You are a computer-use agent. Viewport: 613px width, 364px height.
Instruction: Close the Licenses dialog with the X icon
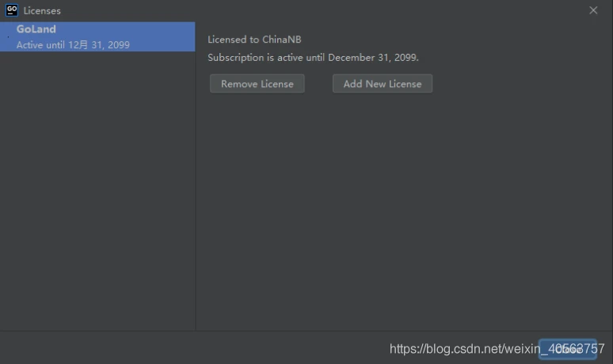pos(593,10)
